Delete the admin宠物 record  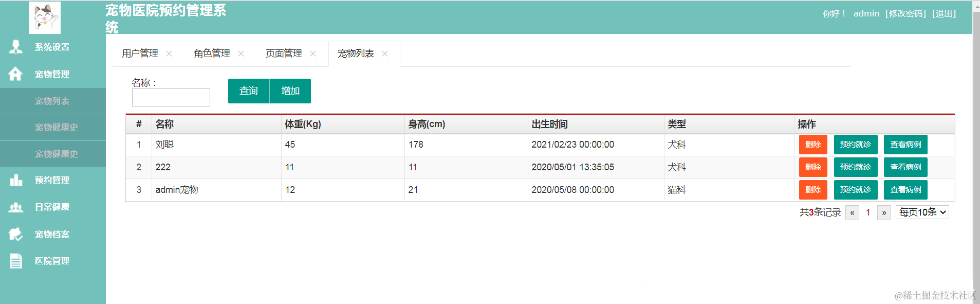coord(813,190)
